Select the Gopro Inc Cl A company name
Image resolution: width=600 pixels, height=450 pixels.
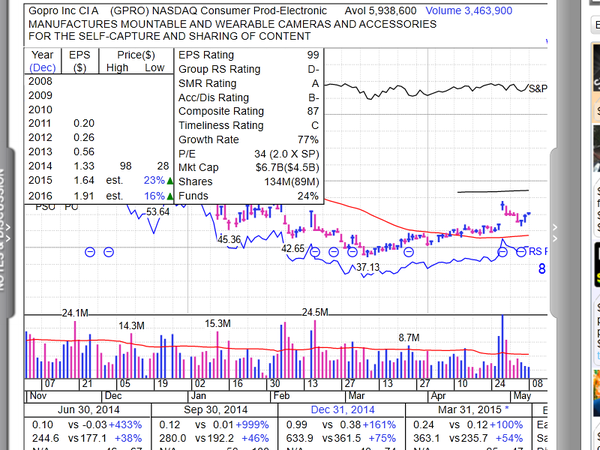63,11
